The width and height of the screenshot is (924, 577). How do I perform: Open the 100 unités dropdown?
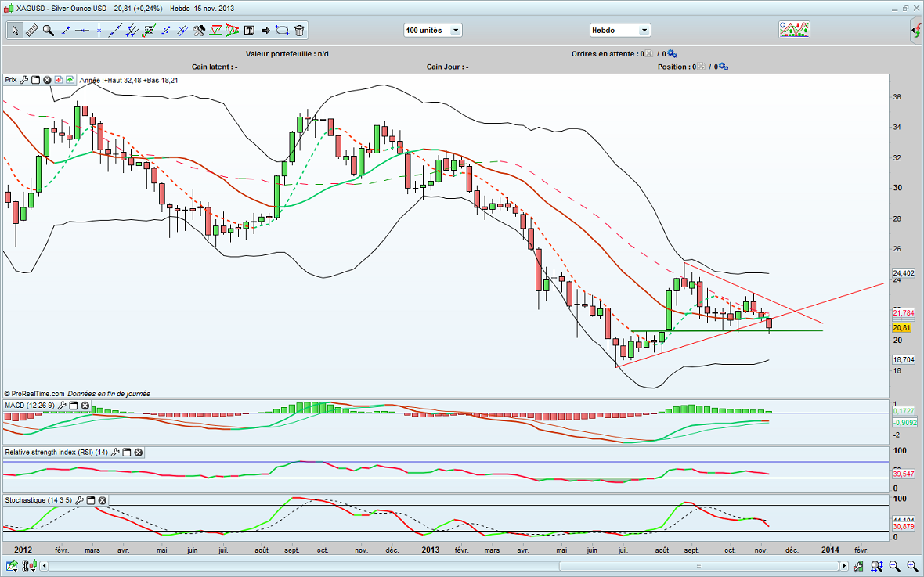[432, 31]
